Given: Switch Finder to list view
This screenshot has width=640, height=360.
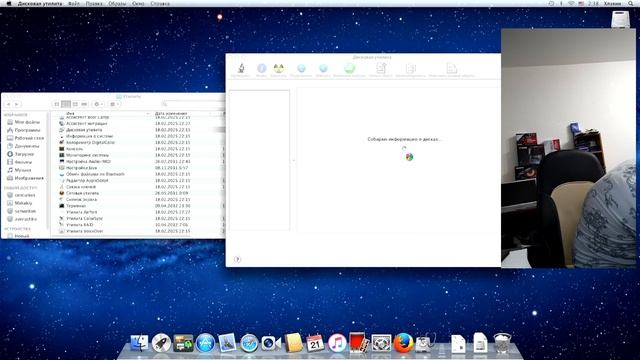Looking at the screenshot, I should coord(66,104).
